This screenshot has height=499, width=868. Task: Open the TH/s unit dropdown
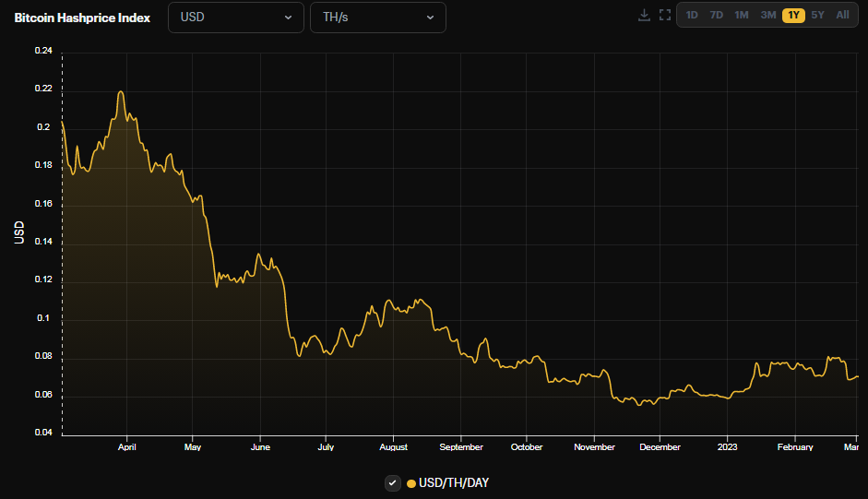377,18
